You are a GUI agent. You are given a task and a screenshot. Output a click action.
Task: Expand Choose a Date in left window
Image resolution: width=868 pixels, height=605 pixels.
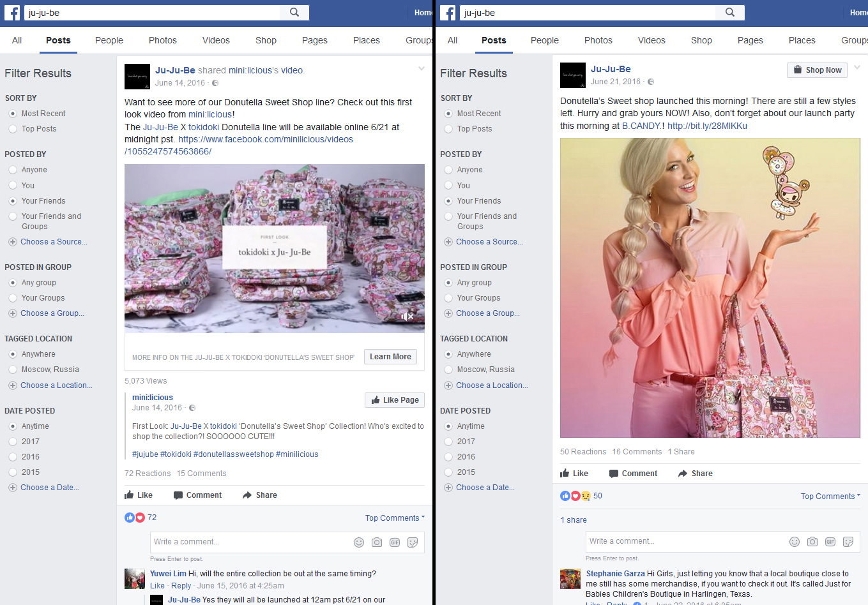49,488
